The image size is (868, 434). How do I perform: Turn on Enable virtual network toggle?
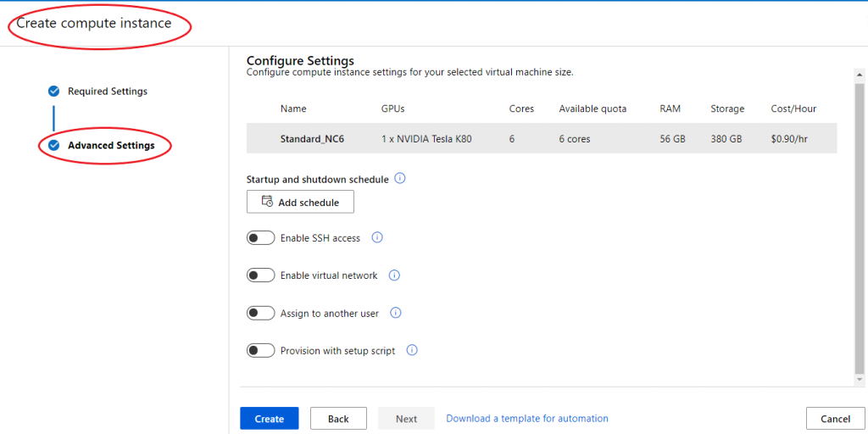click(260, 275)
